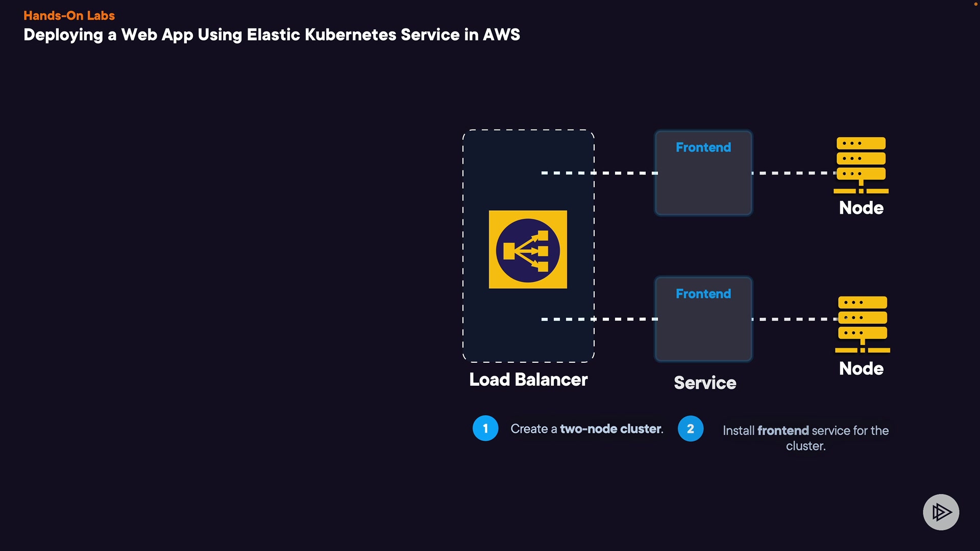Click the top Node label

click(861, 208)
